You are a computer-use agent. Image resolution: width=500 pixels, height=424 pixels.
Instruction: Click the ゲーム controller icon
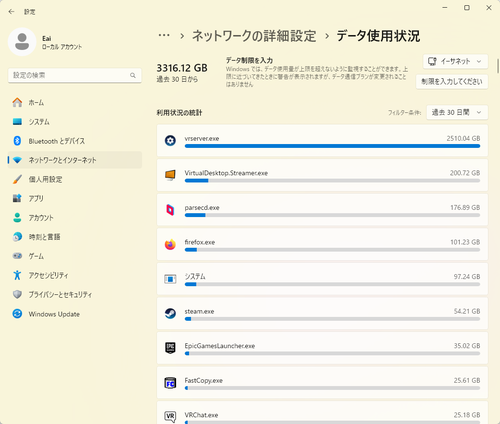coord(17,256)
